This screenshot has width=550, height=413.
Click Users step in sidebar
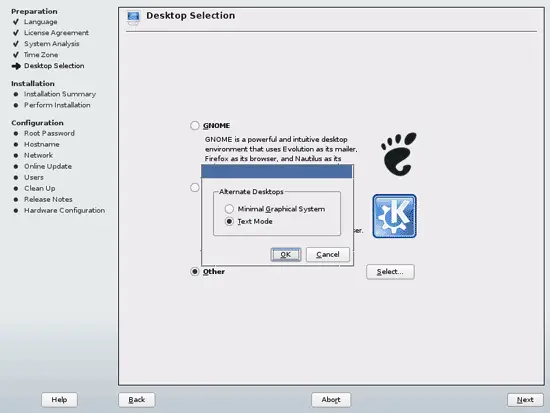[x=34, y=177]
